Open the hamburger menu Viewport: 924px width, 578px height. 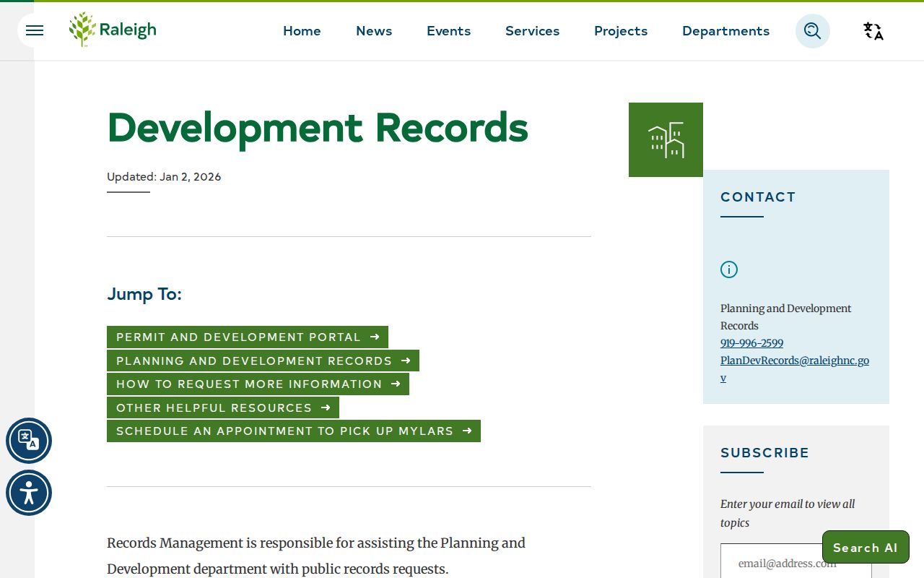(x=35, y=30)
